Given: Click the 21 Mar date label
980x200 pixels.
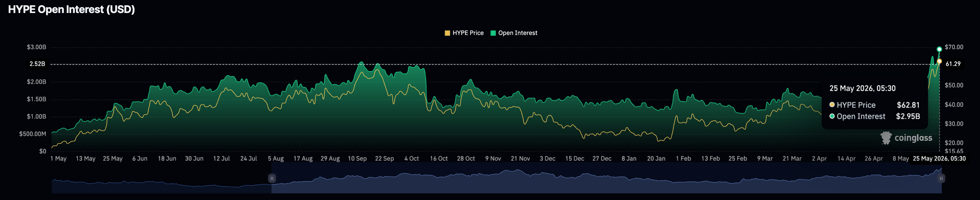Looking at the screenshot, I should coord(792,159).
